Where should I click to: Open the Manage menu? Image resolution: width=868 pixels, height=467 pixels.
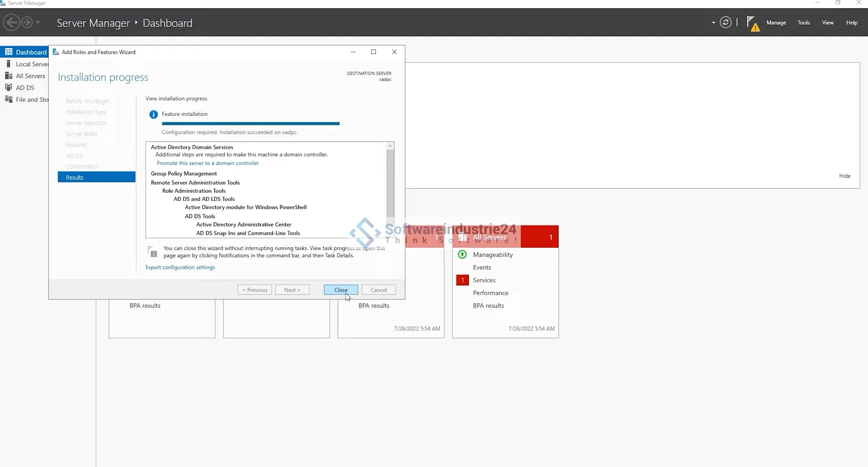(776, 23)
